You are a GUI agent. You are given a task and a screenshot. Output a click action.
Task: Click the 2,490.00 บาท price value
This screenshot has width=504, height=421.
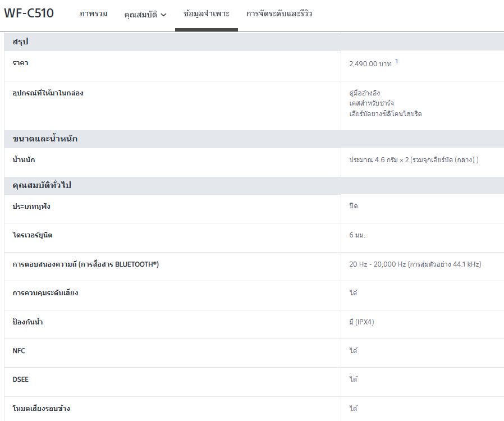pyautogui.click(x=370, y=63)
